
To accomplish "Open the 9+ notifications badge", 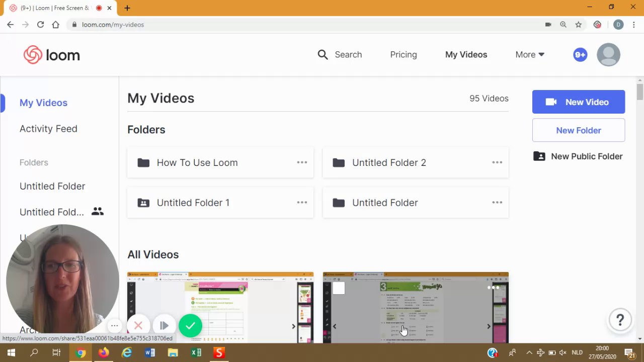I will tap(580, 55).
